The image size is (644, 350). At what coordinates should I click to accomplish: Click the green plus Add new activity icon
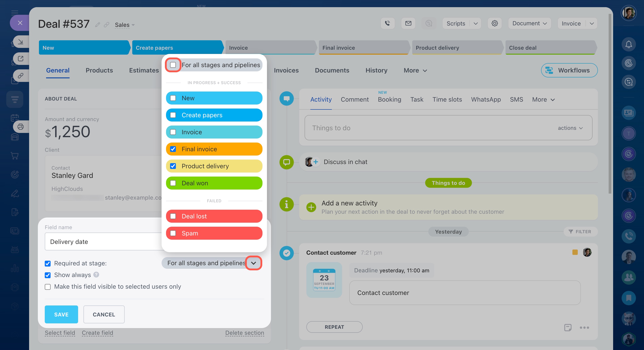[311, 207]
